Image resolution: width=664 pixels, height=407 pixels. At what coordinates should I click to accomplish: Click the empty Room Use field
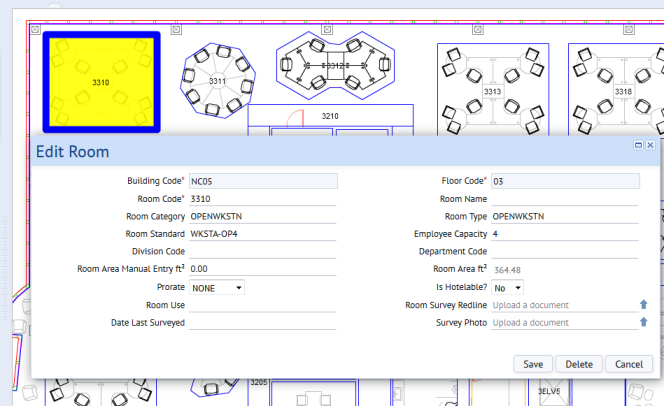(263, 305)
